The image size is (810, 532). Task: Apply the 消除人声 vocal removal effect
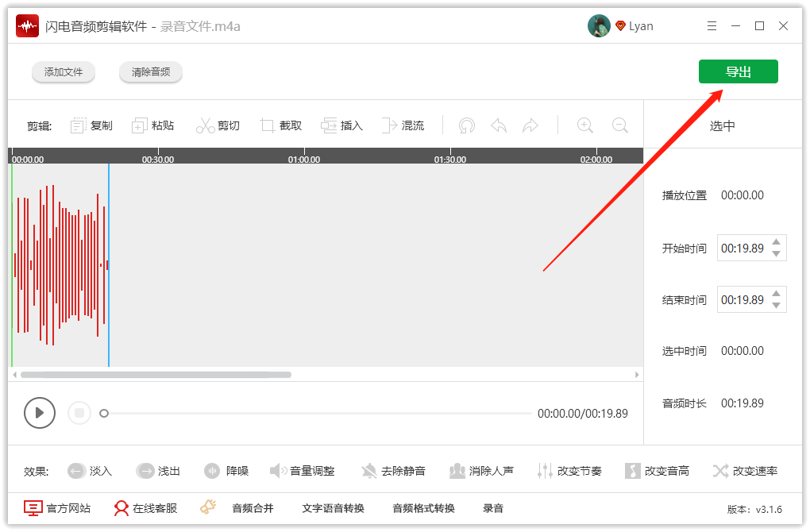pyautogui.click(x=482, y=470)
